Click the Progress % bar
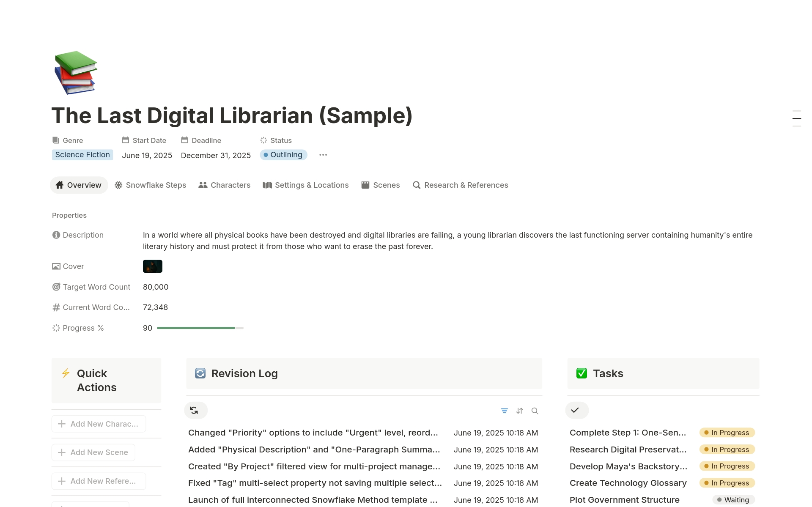The height and width of the screenshot is (507, 812). 200,328
